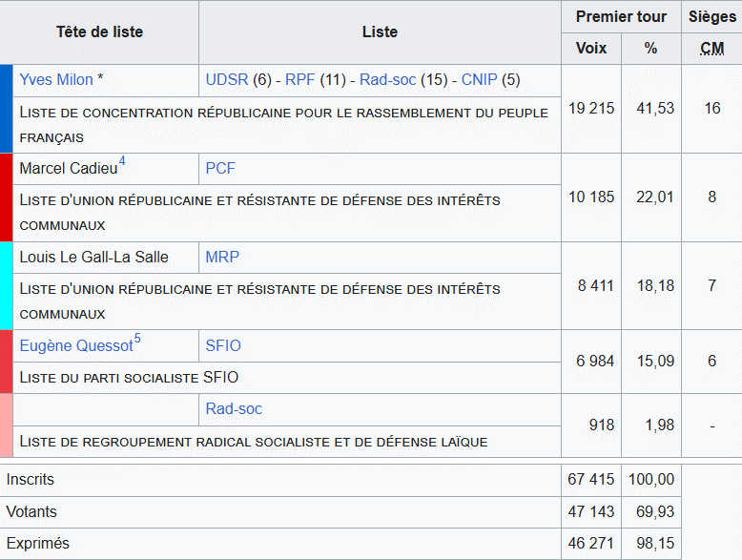Click the cyan color bar beside Louis Le Gall-La Salle

tap(6, 285)
